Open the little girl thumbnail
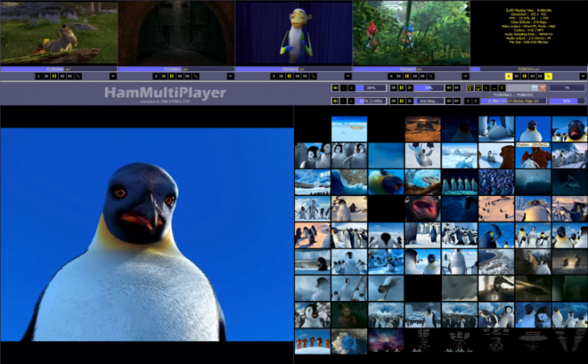The width and height of the screenshot is (588, 364). pyautogui.click(x=349, y=315)
